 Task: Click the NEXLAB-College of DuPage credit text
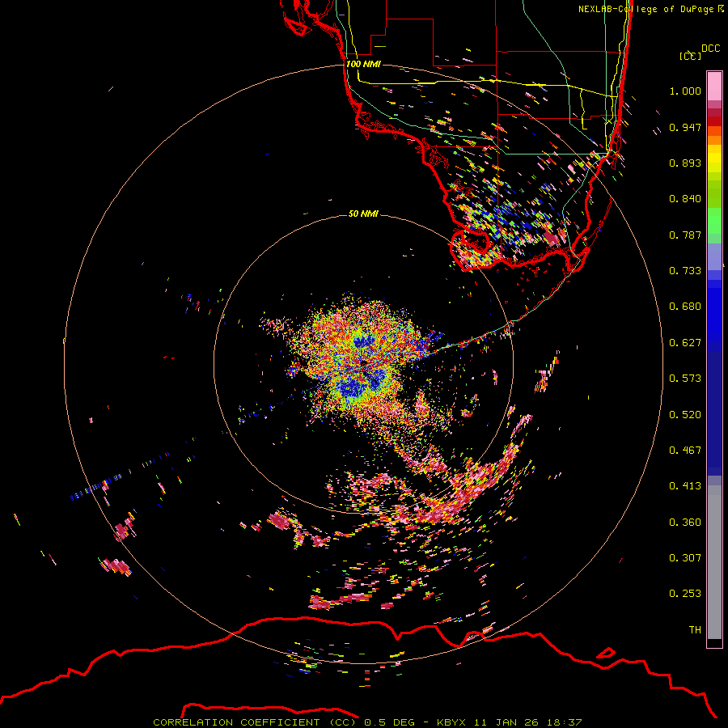pos(645,9)
